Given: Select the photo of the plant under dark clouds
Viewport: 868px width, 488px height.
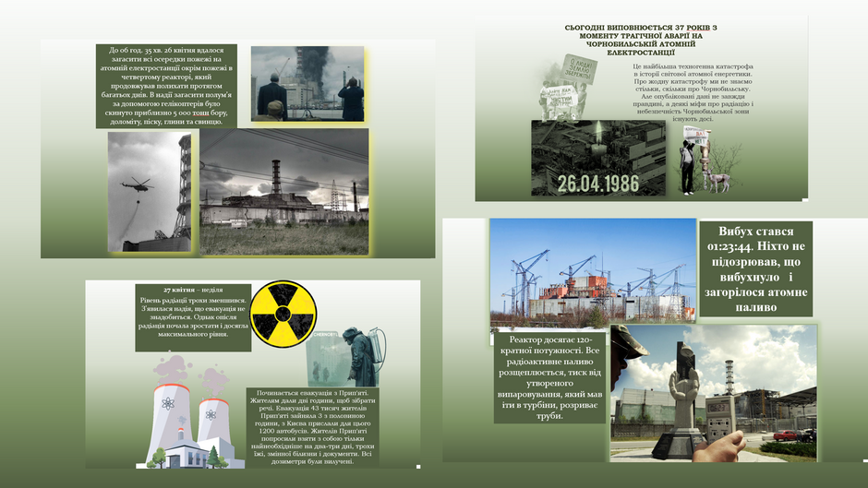Looking at the screenshot, I should tap(284, 192).
